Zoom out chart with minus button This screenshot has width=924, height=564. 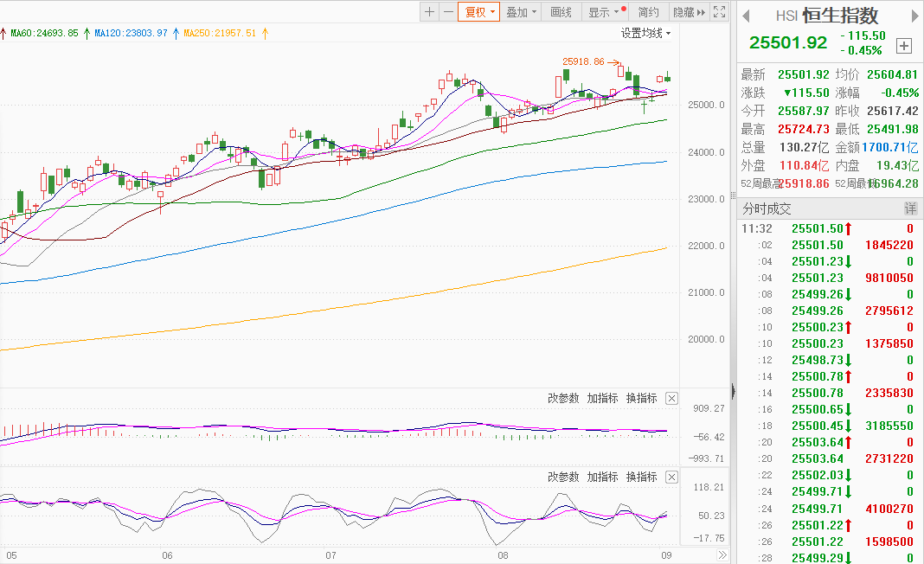point(447,12)
